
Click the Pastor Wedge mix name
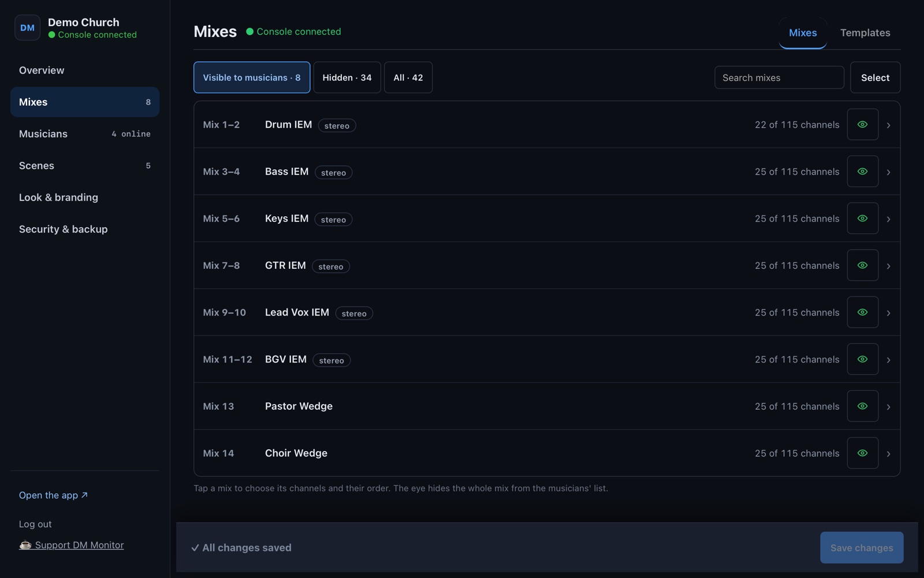click(299, 406)
